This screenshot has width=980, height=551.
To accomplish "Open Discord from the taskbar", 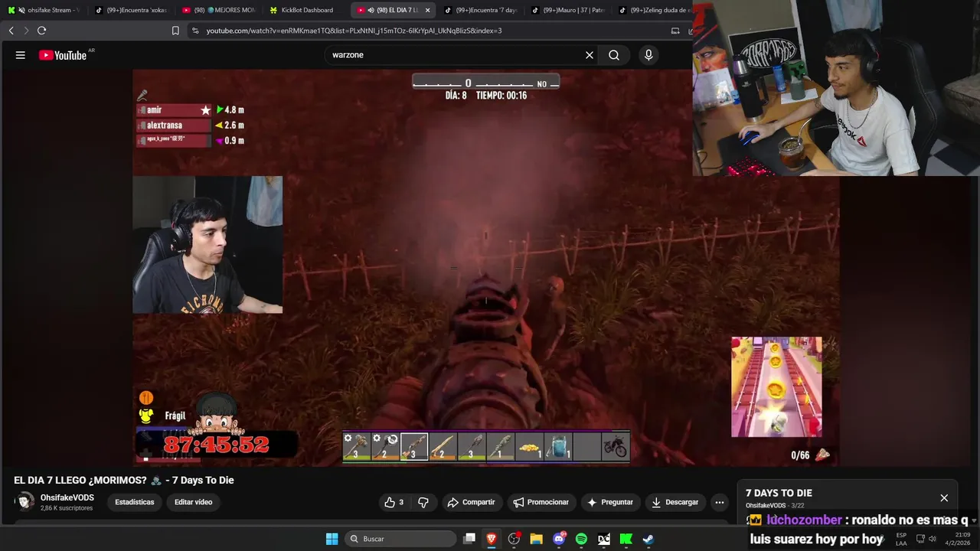I will (x=559, y=539).
